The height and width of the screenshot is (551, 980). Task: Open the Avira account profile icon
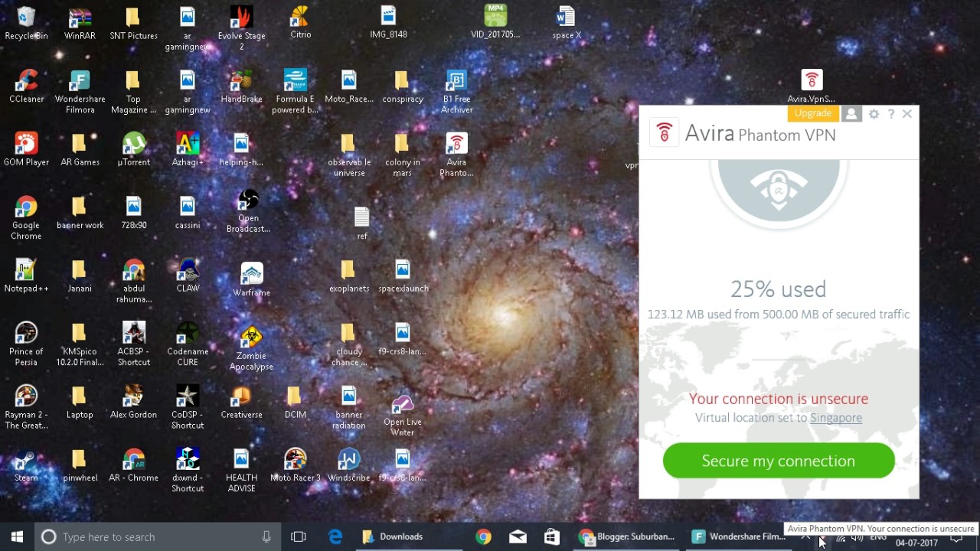click(x=851, y=114)
